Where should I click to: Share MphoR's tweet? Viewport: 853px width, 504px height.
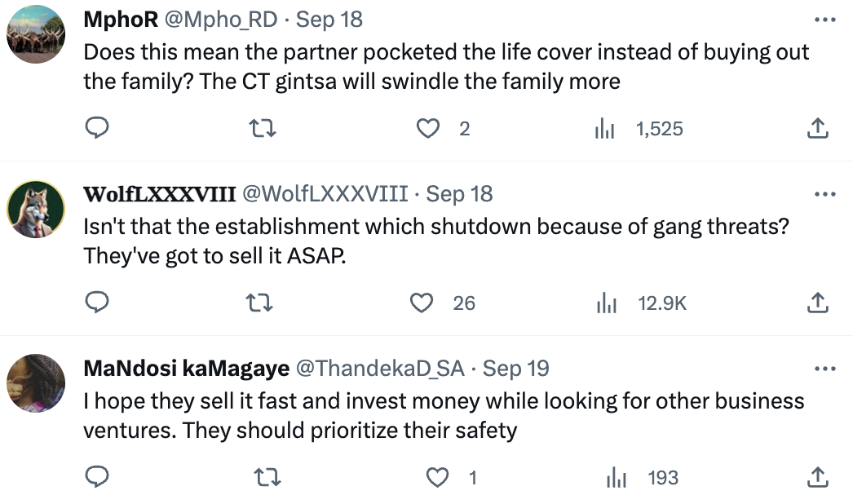click(817, 129)
